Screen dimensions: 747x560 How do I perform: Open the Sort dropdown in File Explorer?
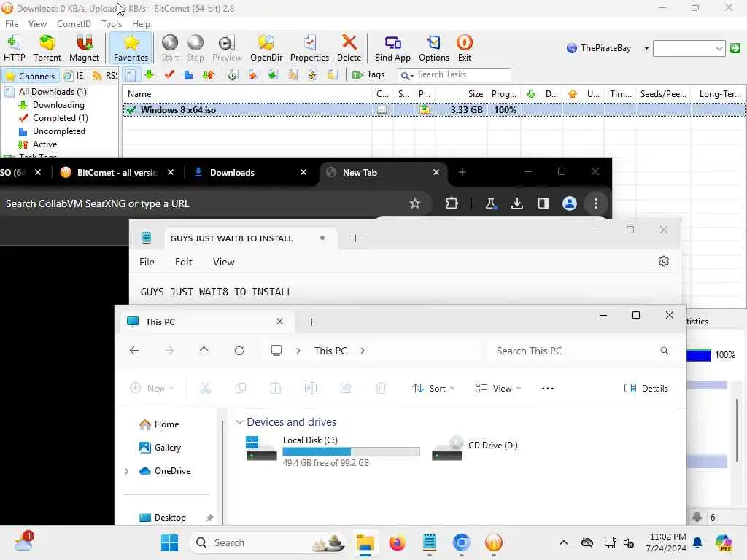coord(433,389)
